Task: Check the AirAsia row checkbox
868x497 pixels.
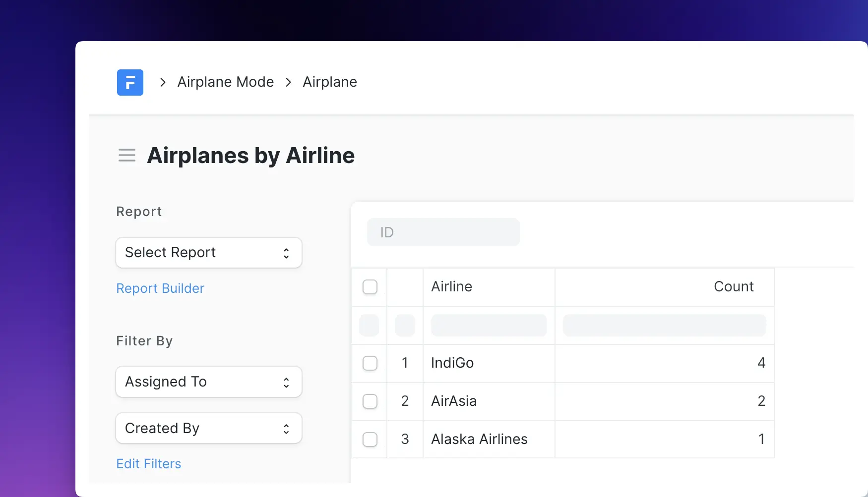Action: point(370,401)
